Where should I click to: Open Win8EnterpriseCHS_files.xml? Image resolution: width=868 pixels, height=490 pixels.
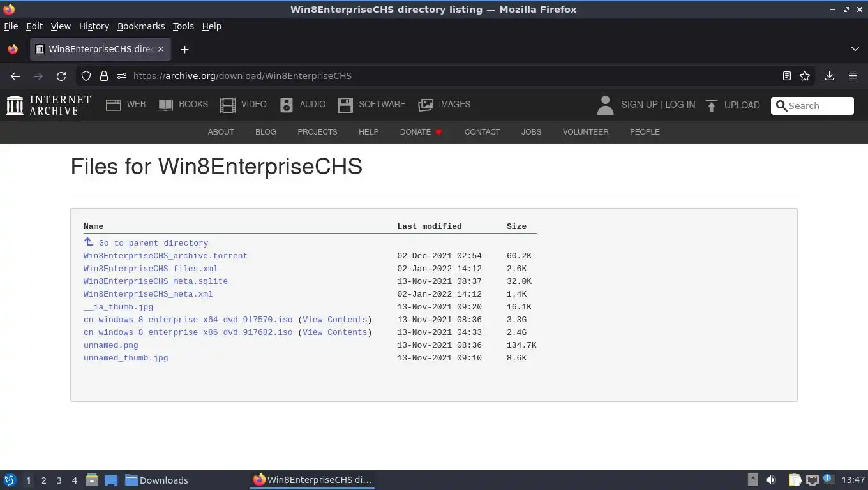pos(151,269)
